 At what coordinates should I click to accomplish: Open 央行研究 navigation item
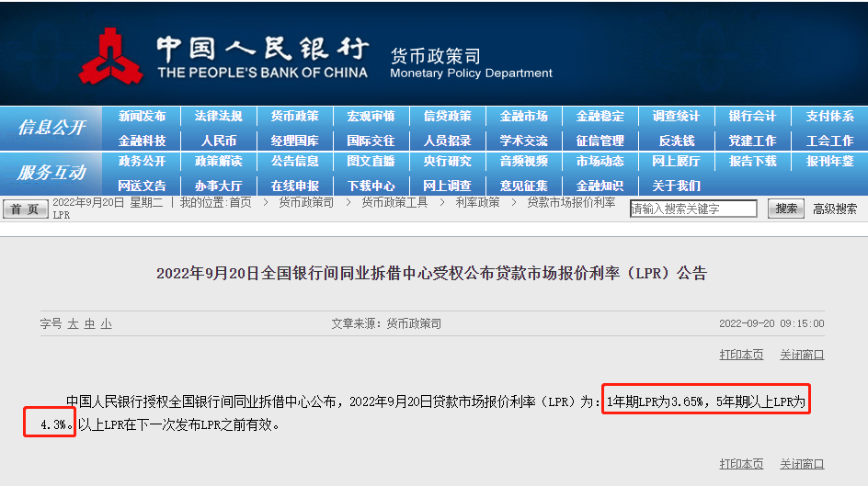pos(447,161)
